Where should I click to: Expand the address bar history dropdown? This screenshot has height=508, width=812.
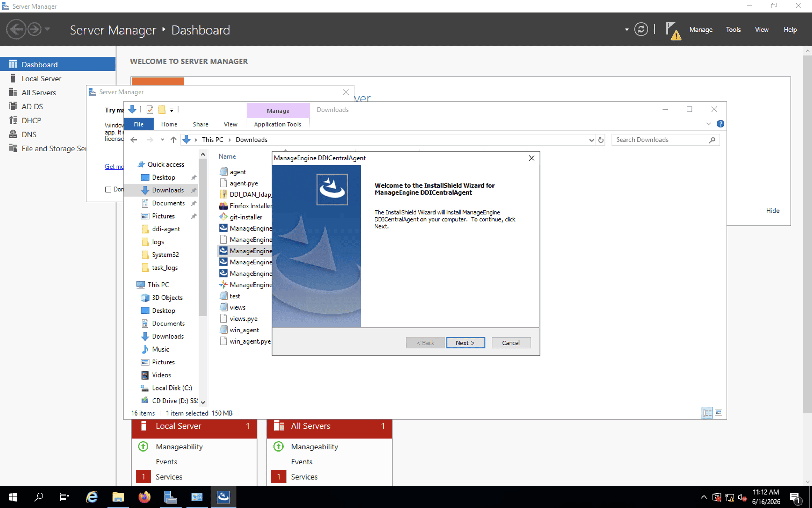591,140
